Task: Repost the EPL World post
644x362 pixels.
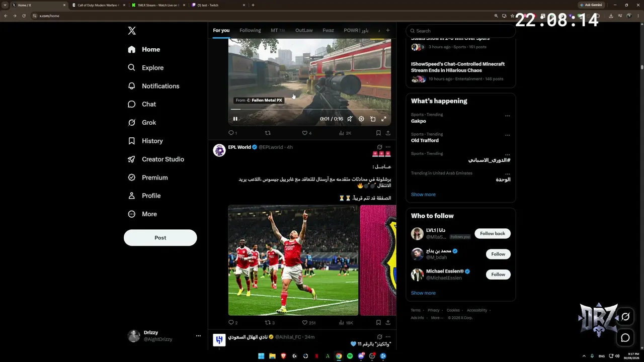Action: point(270,323)
